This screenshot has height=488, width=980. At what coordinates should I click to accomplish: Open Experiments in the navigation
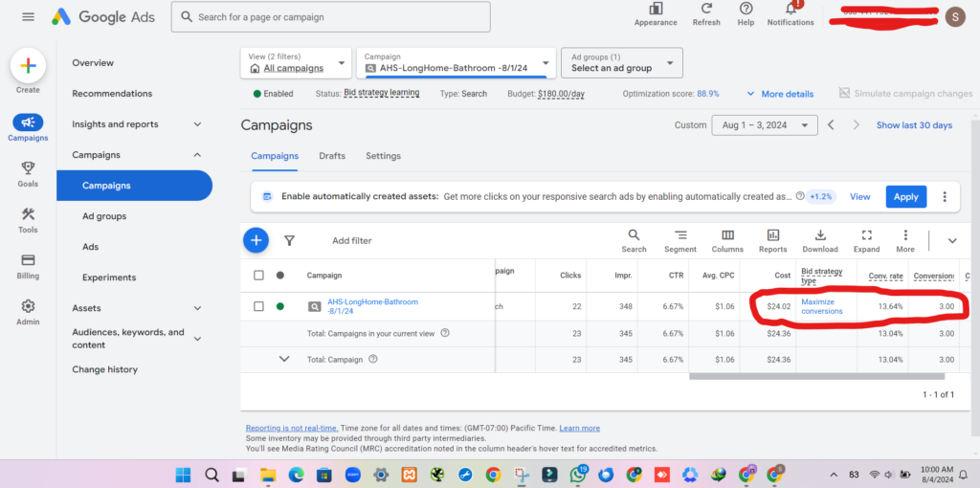tap(109, 277)
